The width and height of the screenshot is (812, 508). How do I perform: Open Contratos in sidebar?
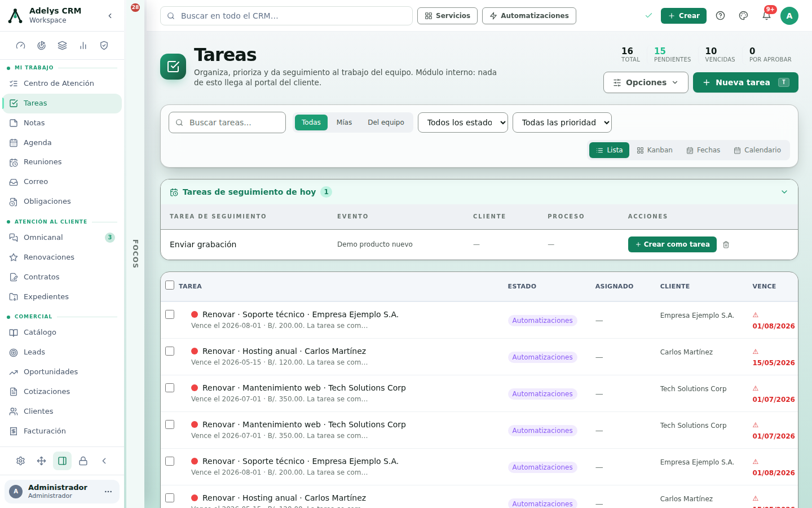62,277
